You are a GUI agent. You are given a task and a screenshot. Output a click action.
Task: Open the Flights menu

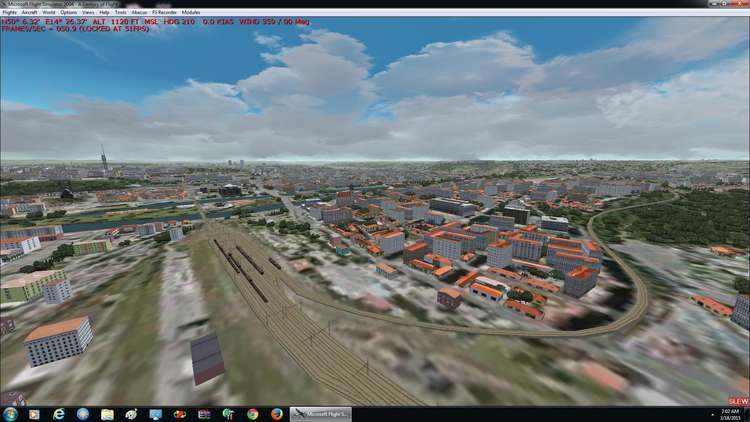coord(10,12)
